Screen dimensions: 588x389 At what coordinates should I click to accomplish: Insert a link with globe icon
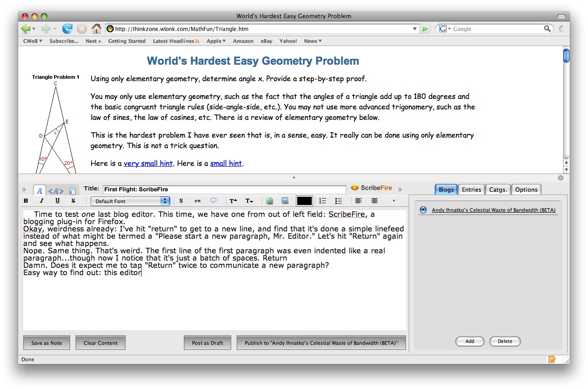(269, 201)
